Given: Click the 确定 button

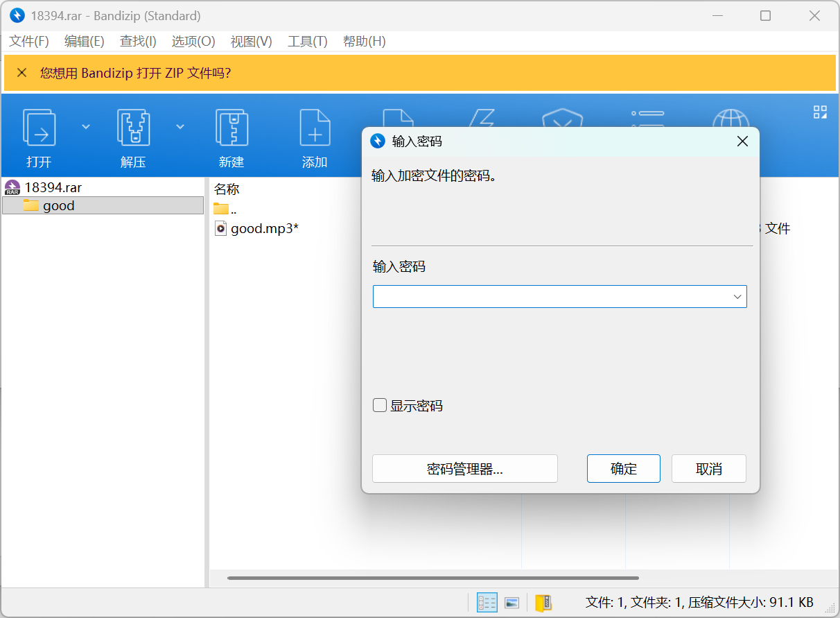Looking at the screenshot, I should (x=623, y=469).
